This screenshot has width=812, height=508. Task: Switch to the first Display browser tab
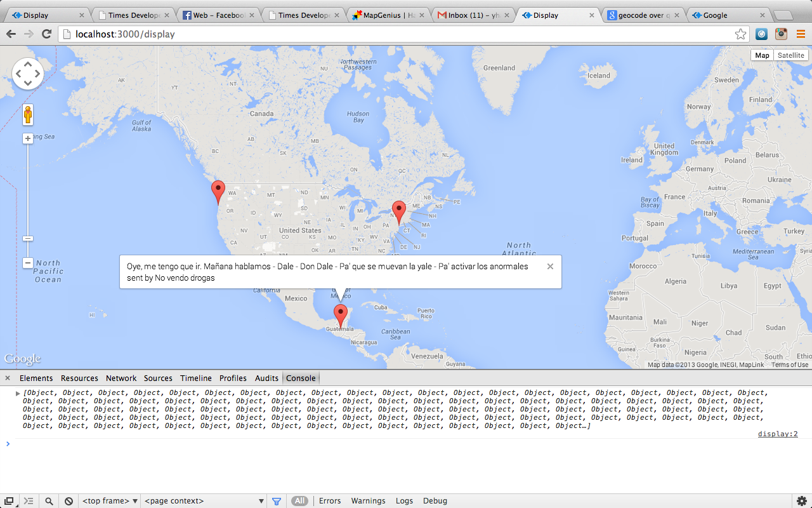pyautogui.click(x=48, y=15)
